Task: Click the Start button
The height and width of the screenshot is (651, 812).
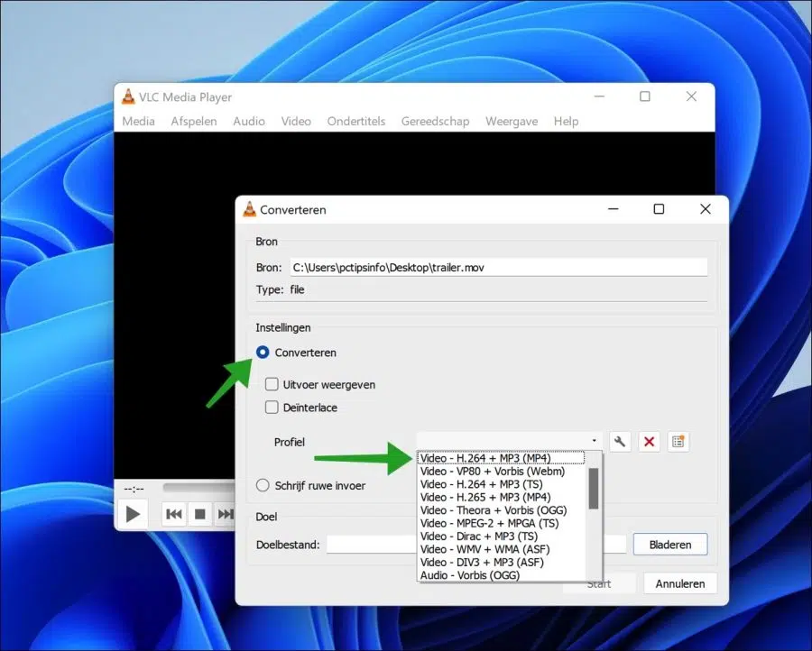Action: 599,583
